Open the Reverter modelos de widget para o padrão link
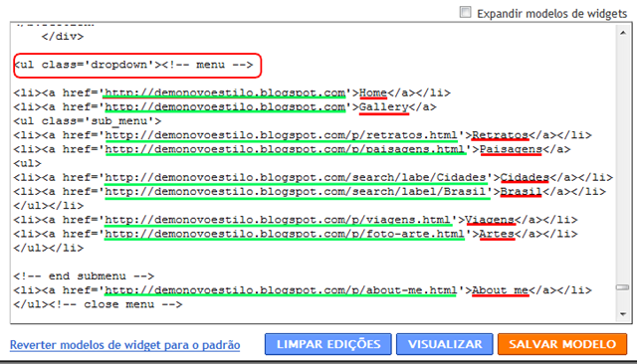Viewport: 637px width, 364px height. 124,345
